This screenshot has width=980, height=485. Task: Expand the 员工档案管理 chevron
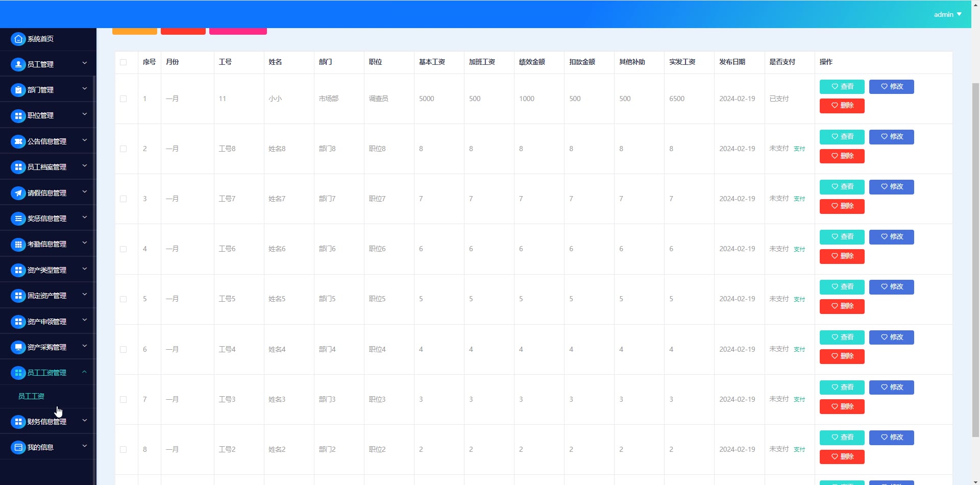pos(85,166)
